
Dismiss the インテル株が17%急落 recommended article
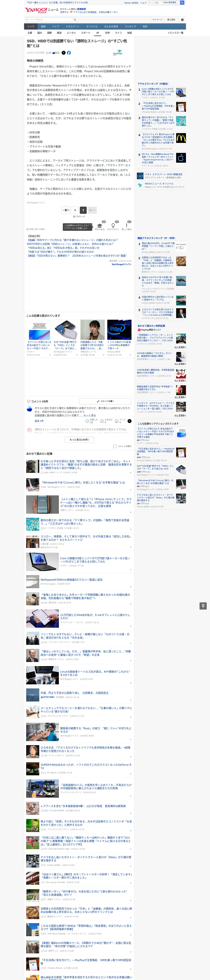point(130,355)
